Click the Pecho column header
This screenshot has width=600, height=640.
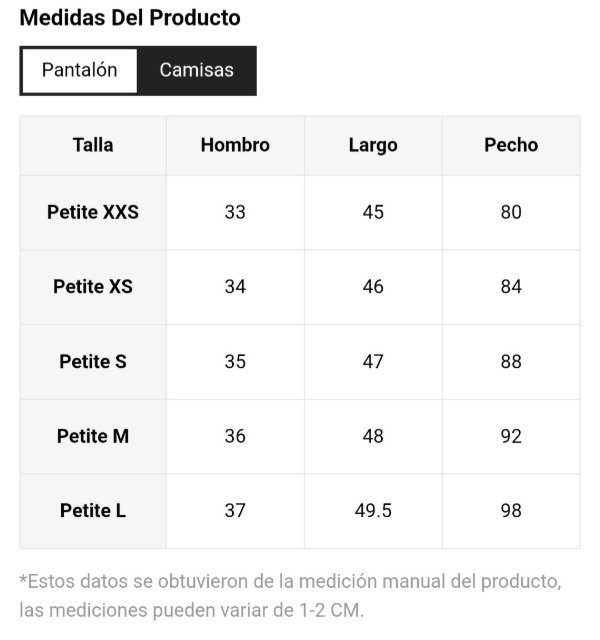(511, 145)
